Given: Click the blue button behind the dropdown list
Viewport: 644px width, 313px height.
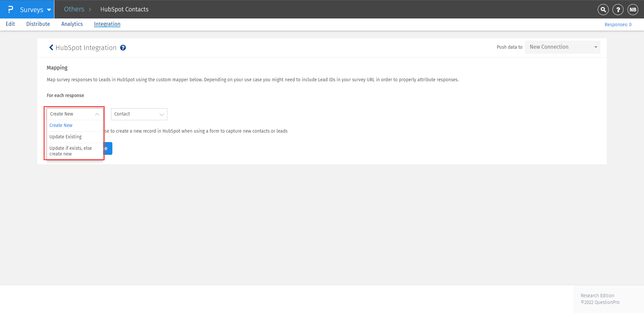Looking at the screenshot, I should 108,148.
